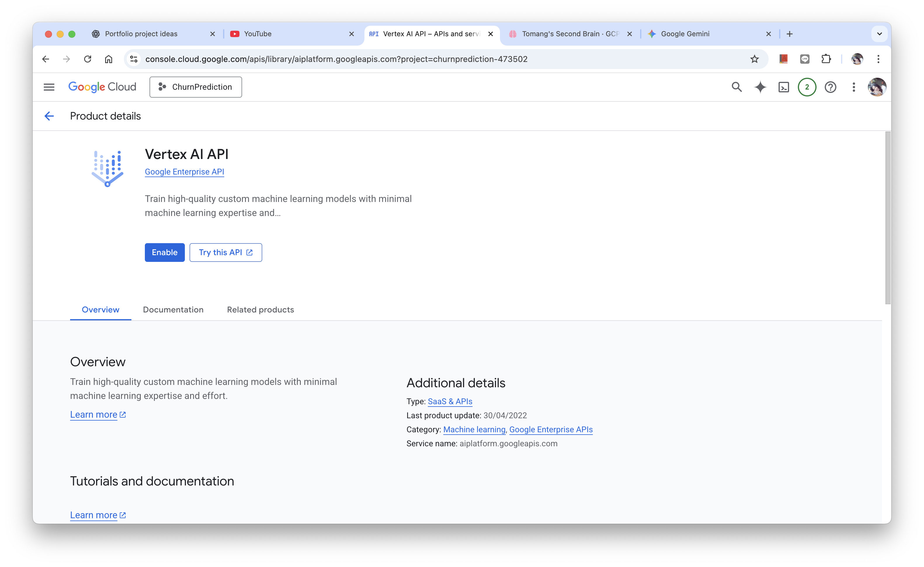Switch to Portfolio project ideas browser tab
Viewport: 924px width, 567px height.
154,34
